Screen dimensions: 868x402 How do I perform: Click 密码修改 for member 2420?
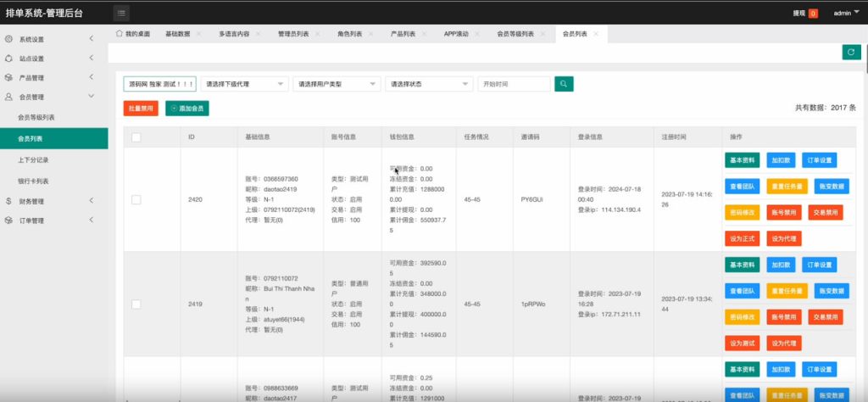743,212
